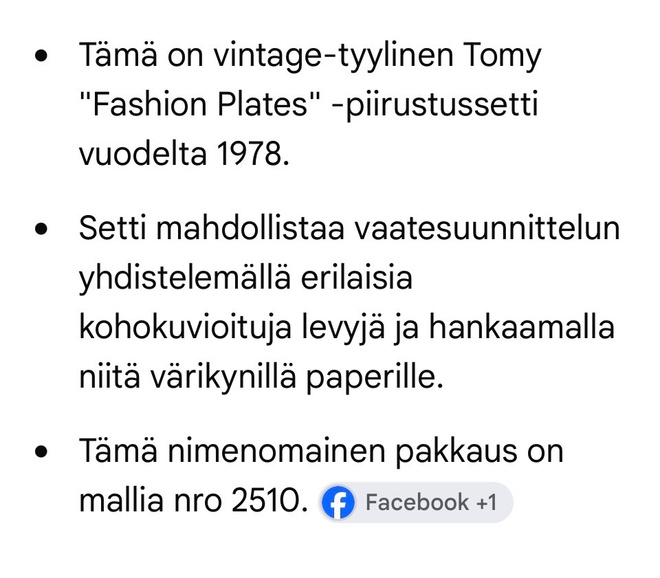Click the word hankaamalla
660x578 pixels.
(522, 328)
